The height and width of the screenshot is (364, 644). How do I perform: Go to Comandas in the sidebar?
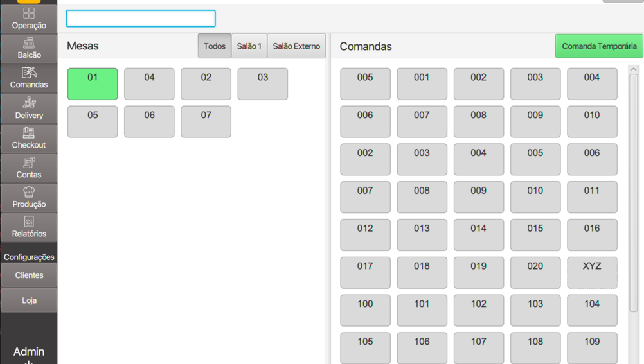(x=29, y=78)
